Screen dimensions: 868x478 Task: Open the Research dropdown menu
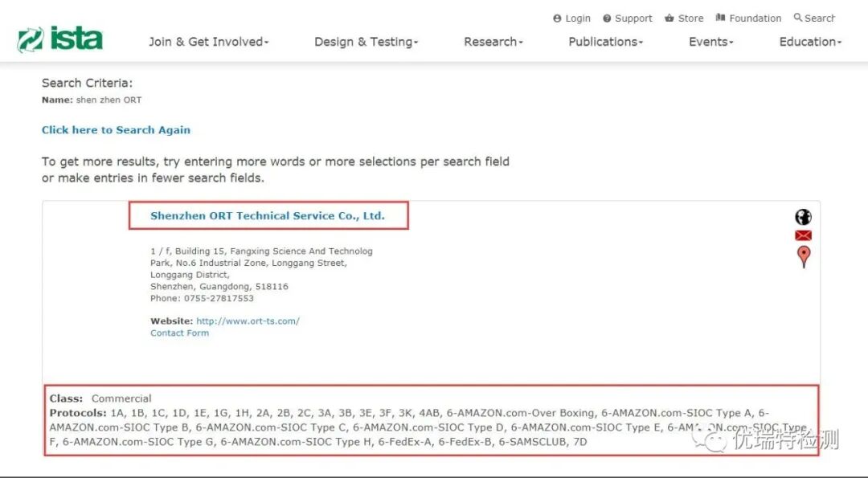tap(493, 42)
